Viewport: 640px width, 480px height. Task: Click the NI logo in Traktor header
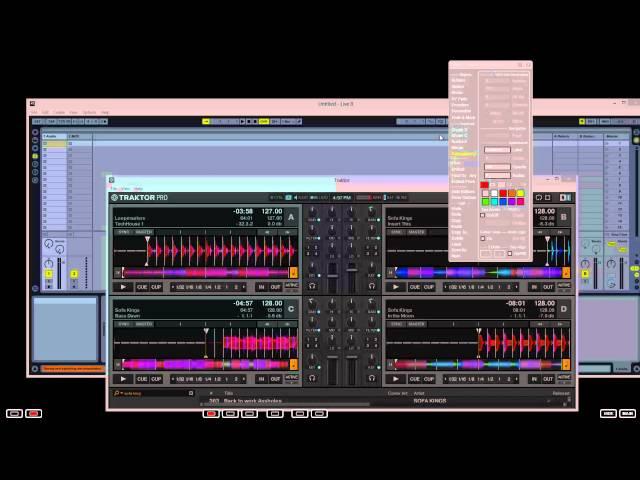(114, 198)
